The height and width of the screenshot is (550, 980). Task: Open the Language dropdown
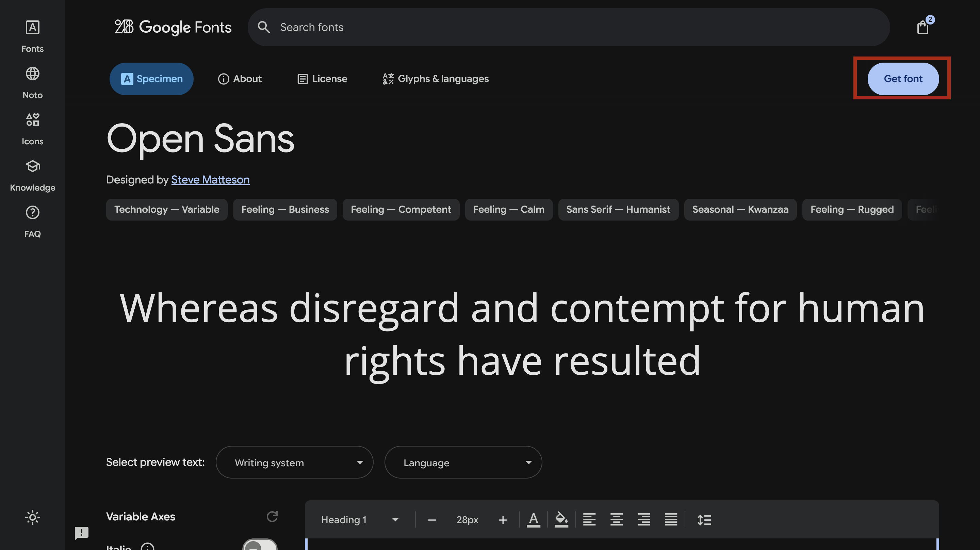(463, 462)
